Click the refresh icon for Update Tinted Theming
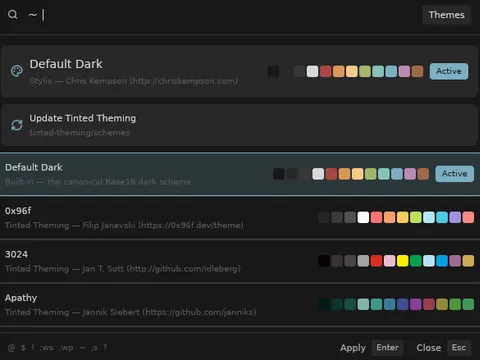The width and height of the screenshot is (480, 360). (x=17, y=125)
